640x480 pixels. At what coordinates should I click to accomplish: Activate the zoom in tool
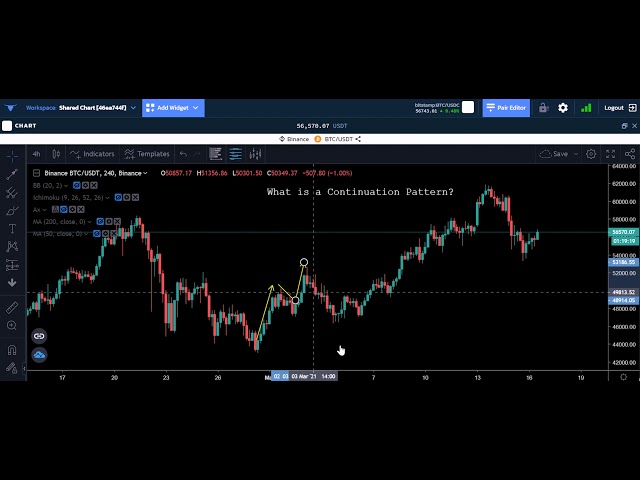click(x=12, y=325)
